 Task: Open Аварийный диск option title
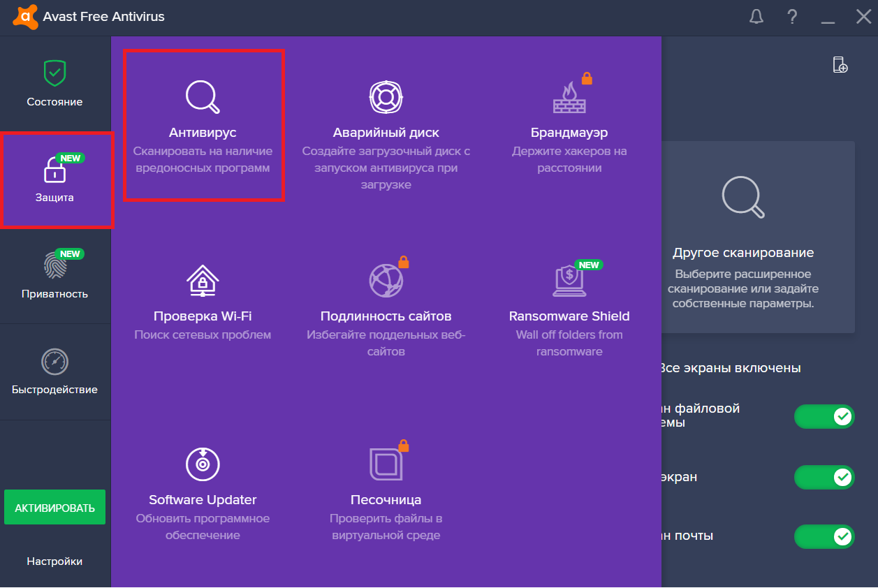coord(386,133)
